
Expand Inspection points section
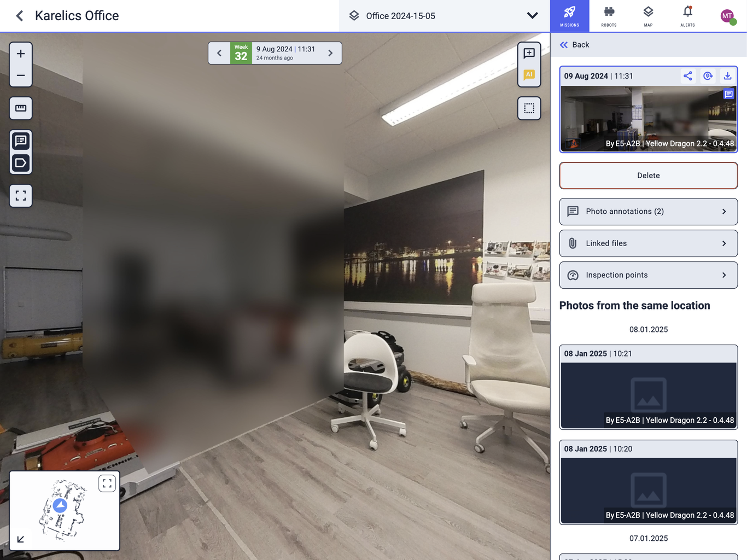[x=649, y=275]
